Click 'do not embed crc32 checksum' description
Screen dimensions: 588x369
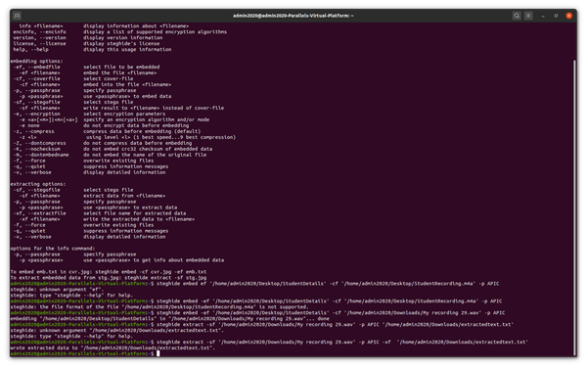(x=148, y=149)
